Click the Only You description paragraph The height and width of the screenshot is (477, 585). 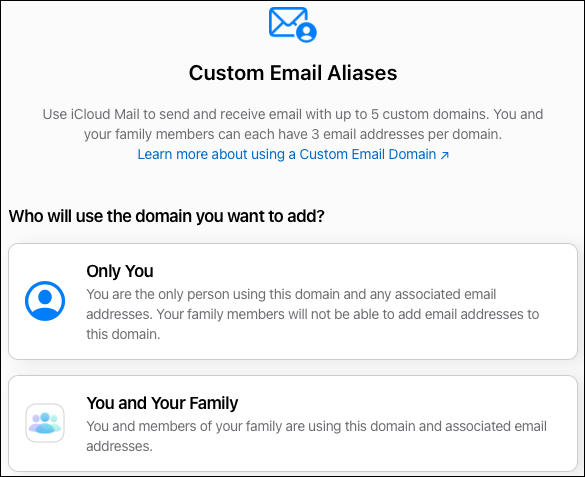[313, 314]
